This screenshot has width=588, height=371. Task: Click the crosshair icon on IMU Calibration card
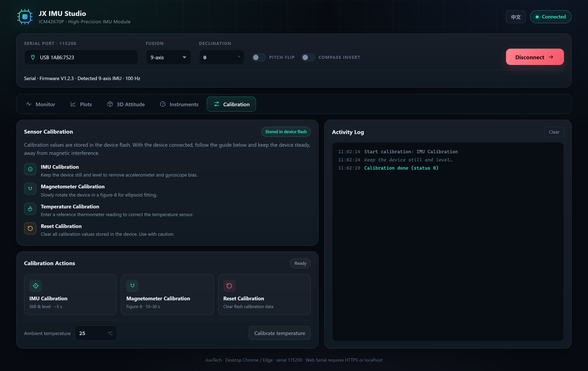point(36,286)
